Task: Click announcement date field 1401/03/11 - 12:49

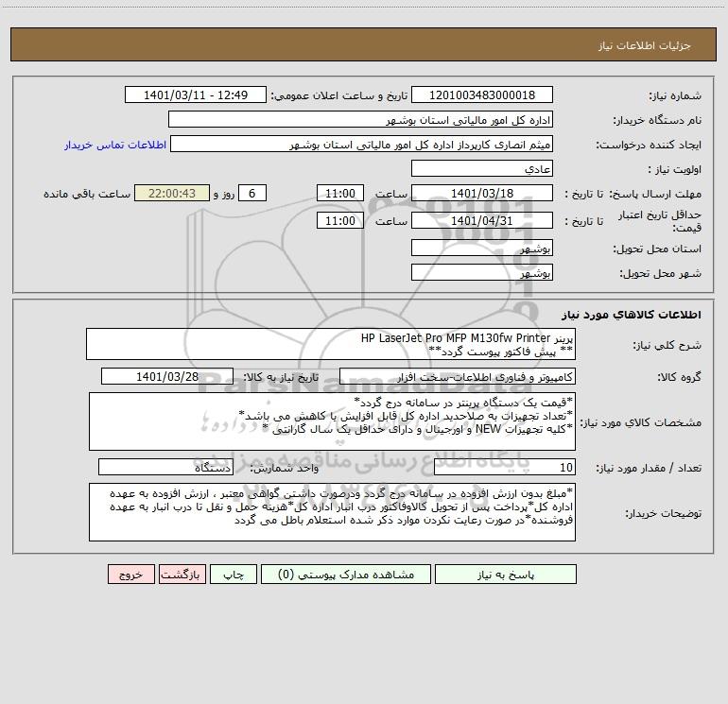Action: (x=196, y=94)
